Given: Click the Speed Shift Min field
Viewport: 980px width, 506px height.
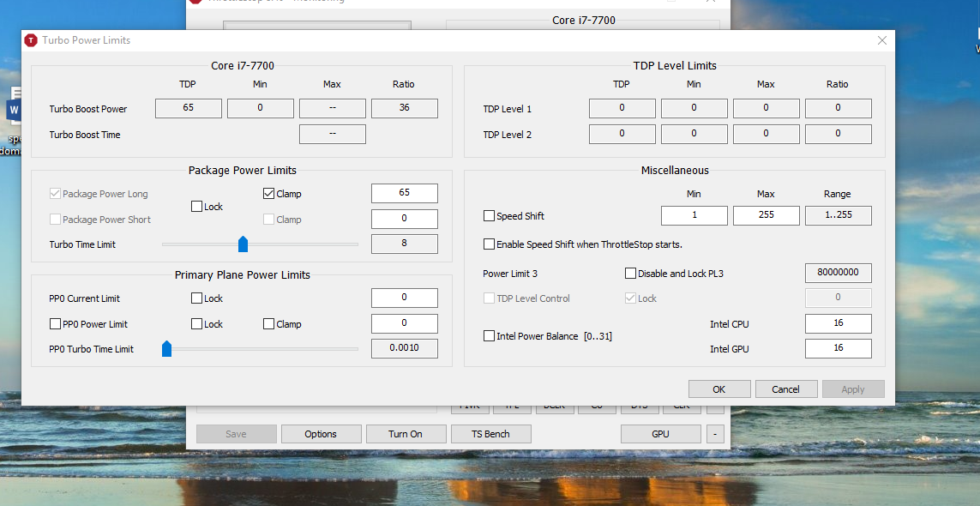Looking at the screenshot, I should [x=694, y=215].
